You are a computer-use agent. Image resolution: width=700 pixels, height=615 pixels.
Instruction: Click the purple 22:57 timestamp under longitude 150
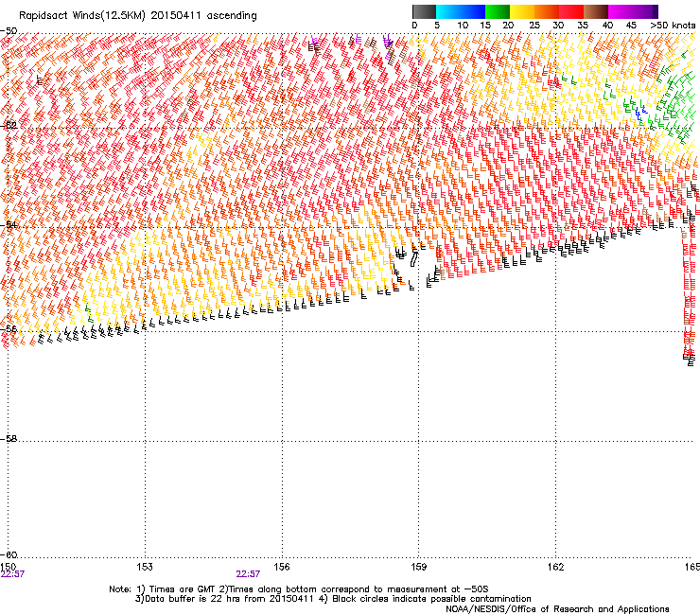[12, 574]
